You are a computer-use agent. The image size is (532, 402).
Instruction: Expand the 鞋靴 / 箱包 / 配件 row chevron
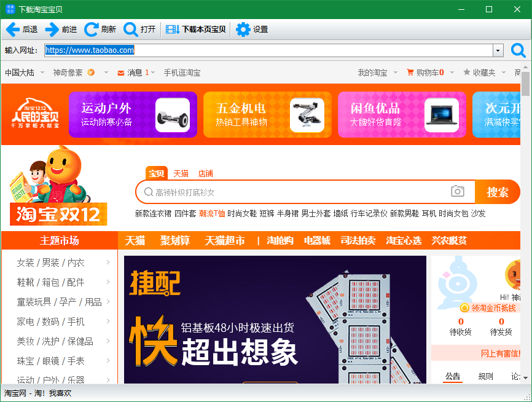click(x=108, y=282)
